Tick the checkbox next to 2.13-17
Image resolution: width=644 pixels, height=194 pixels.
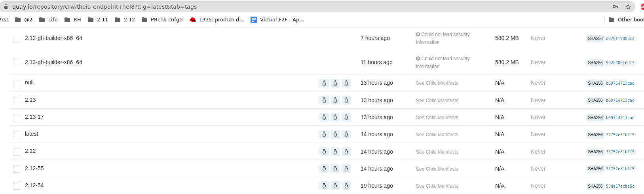pos(17,118)
